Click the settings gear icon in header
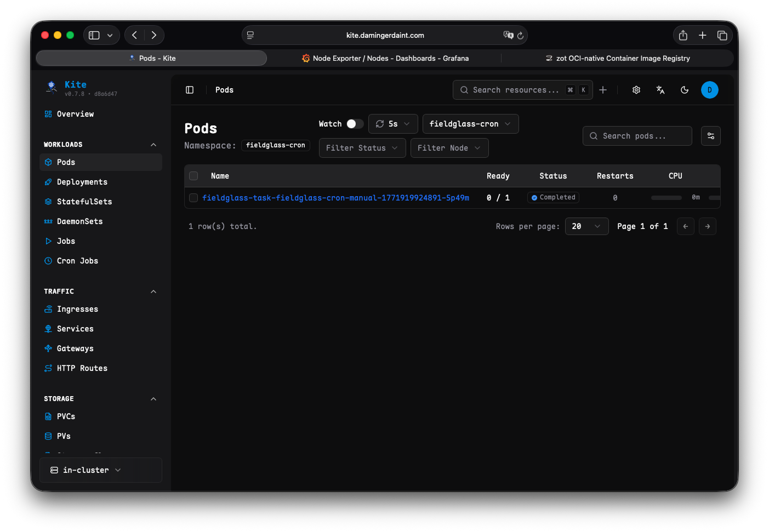The image size is (769, 532). (x=636, y=90)
